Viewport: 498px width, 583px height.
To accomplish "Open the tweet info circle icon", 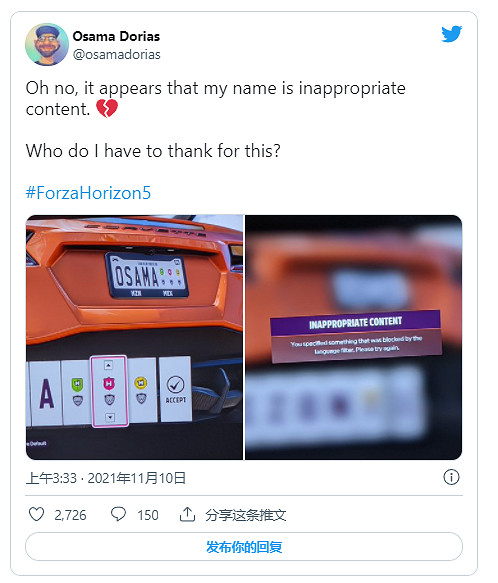I will (451, 477).
